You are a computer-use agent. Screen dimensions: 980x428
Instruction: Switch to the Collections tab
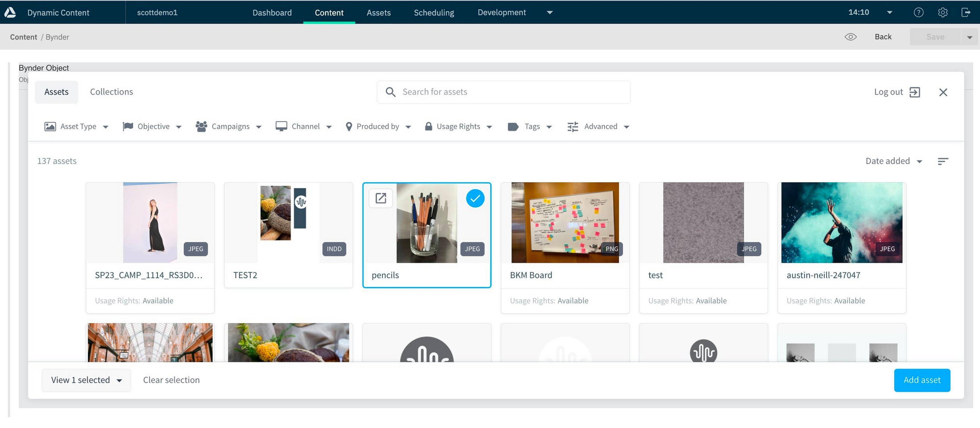coord(111,92)
